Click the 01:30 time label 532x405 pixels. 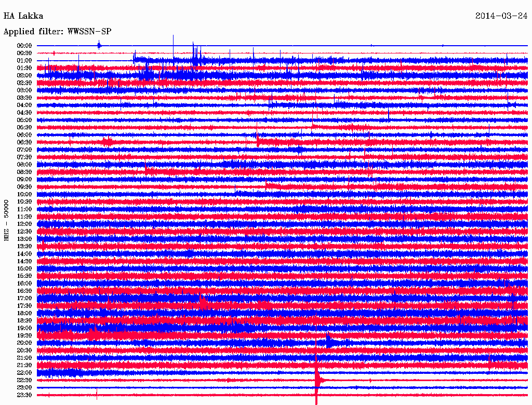point(24,68)
